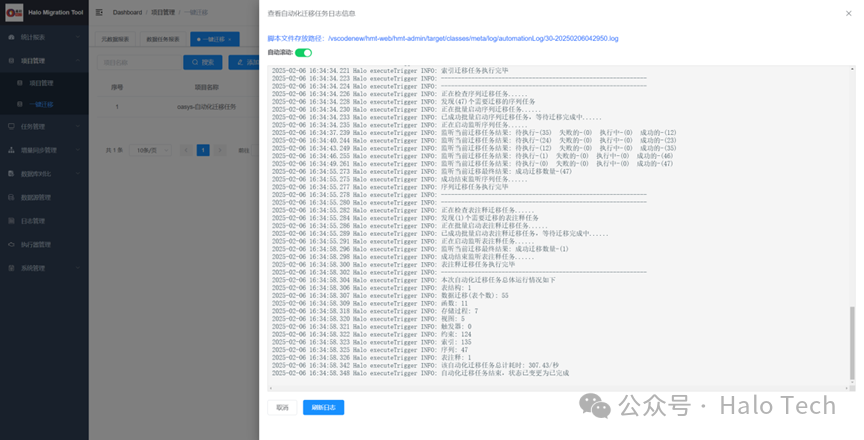The image size is (864, 440).
Task: Click the 日志管理 log icon
Action: pyautogui.click(x=12, y=221)
